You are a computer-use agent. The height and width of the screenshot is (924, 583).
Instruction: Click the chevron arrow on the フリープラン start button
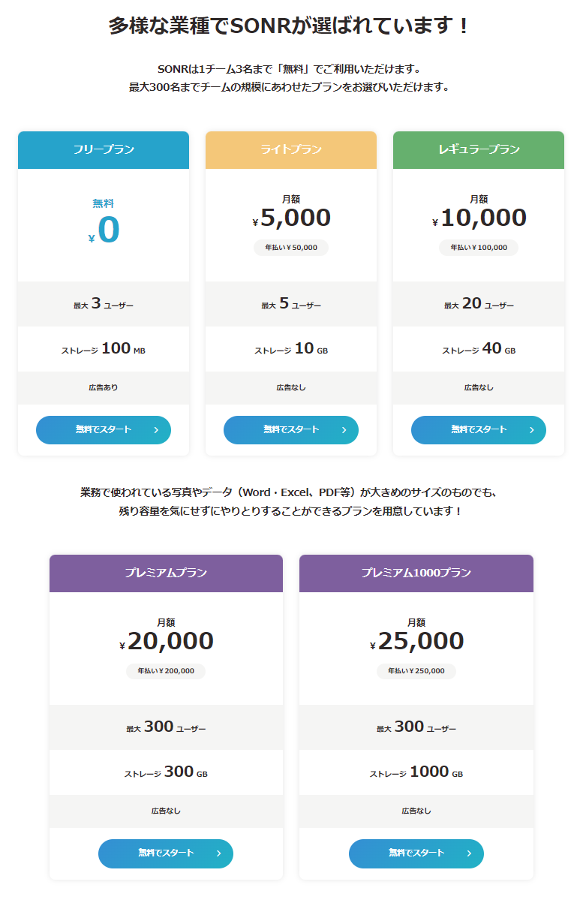click(x=156, y=430)
